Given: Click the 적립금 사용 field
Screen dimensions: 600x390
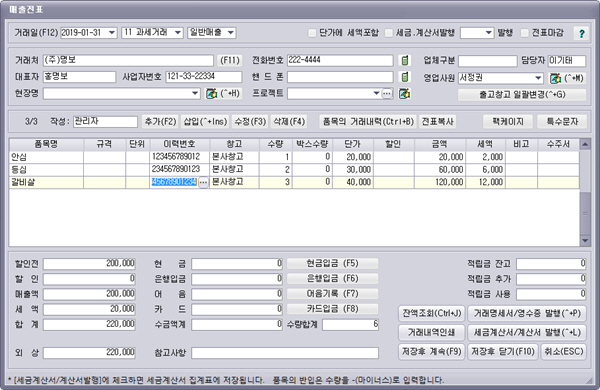Looking at the screenshot, I should point(551,294).
